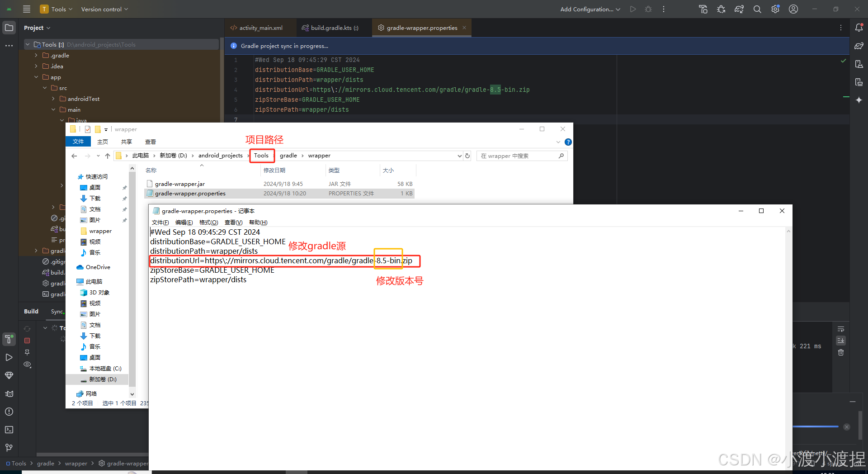Image resolution: width=868 pixels, height=474 pixels.
Task: Open the Project tool window folder icon
Action: 9,28
